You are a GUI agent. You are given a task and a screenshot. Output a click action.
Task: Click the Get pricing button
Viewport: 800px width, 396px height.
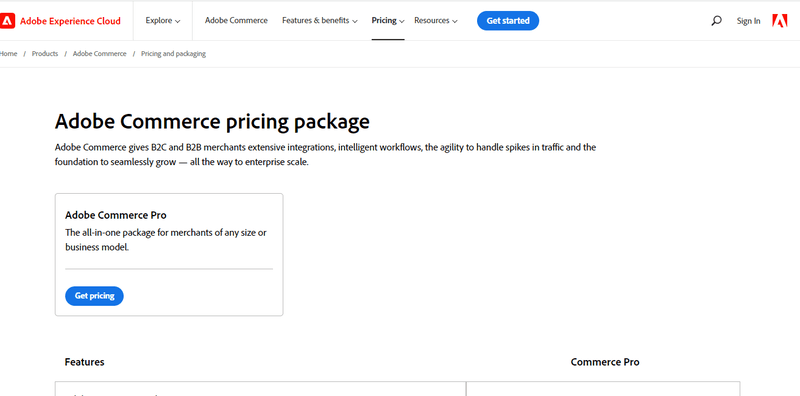94,296
